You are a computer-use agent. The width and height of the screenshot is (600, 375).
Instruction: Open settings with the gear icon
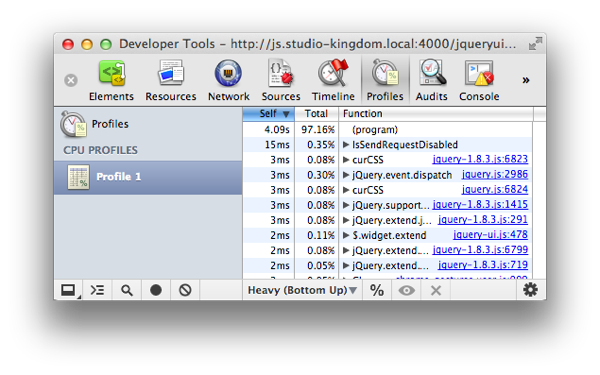point(530,290)
